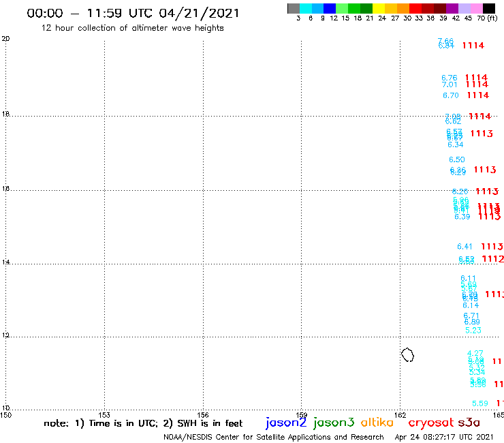Select the wave height value 6.50
This screenshot has width=504, height=443.
tap(457, 159)
